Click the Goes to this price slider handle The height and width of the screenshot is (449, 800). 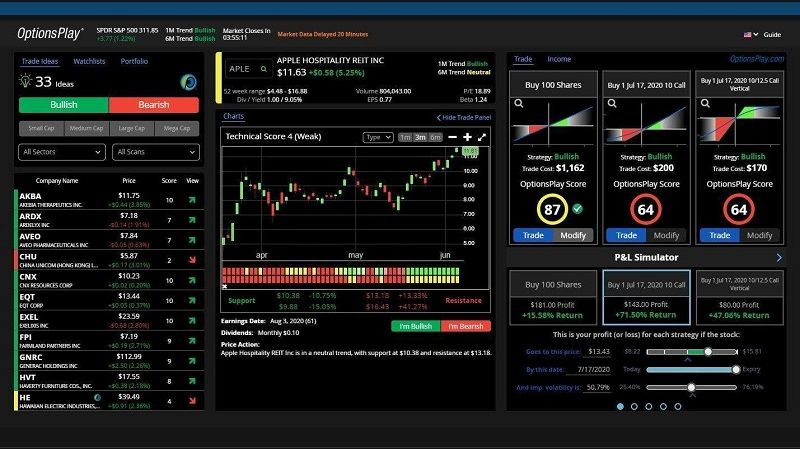point(708,352)
